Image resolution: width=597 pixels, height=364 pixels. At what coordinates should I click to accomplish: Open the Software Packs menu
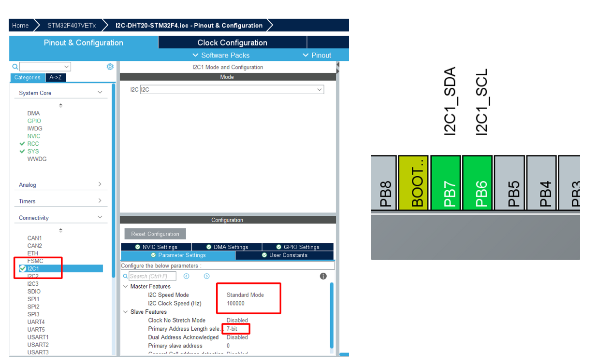coord(221,55)
